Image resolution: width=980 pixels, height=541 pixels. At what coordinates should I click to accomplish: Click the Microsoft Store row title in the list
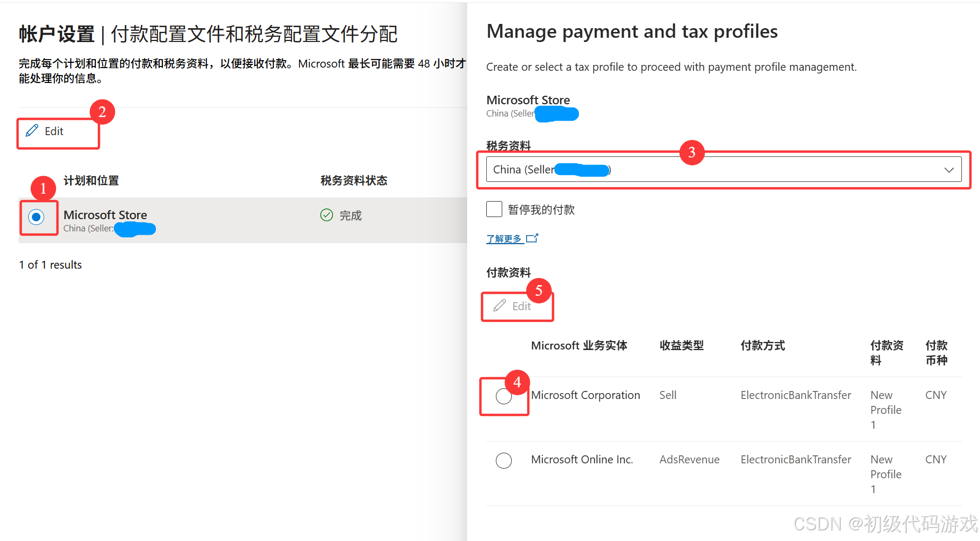point(105,215)
